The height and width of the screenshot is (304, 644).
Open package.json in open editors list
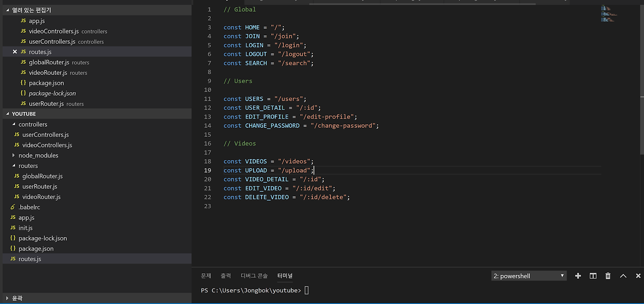tap(97, 83)
